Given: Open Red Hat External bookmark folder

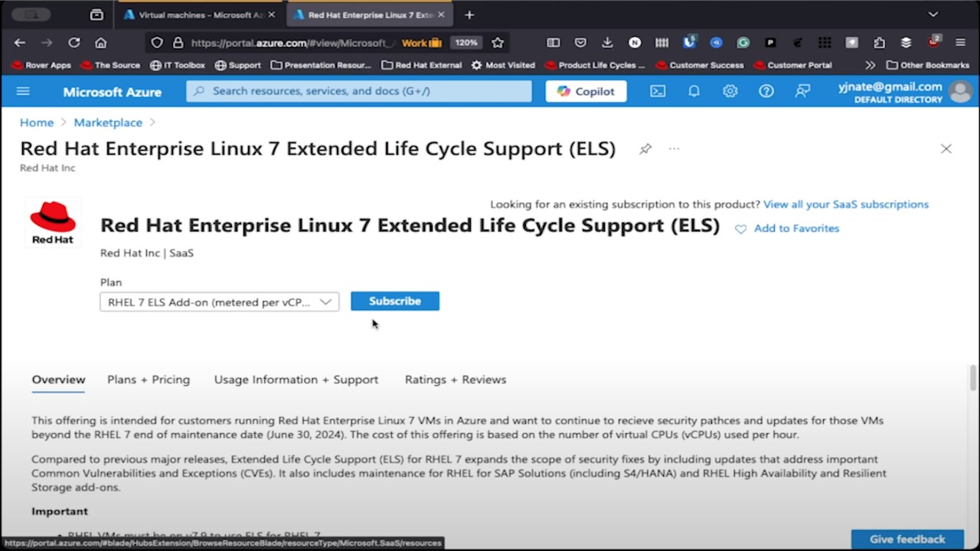Looking at the screenshot, I should 421,65.
